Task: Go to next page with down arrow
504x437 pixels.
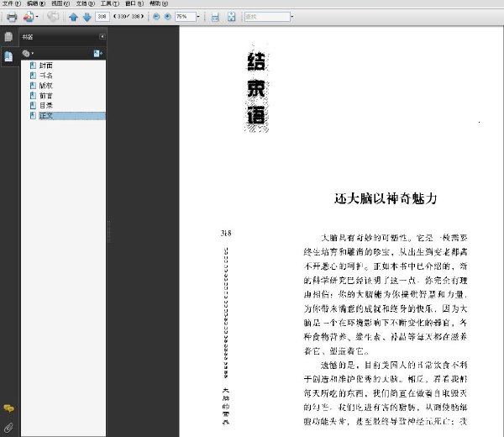Action: tap(87, 17)
